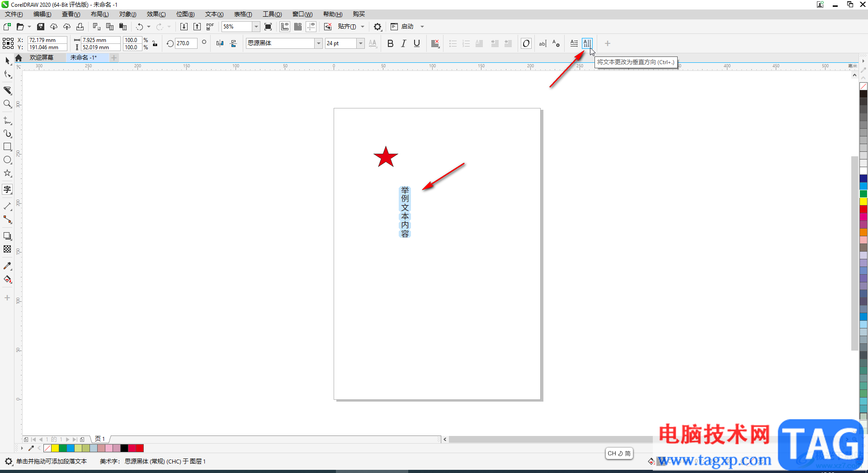Toggle full-screen preview
868x473 pixels.
click(268, 27)
